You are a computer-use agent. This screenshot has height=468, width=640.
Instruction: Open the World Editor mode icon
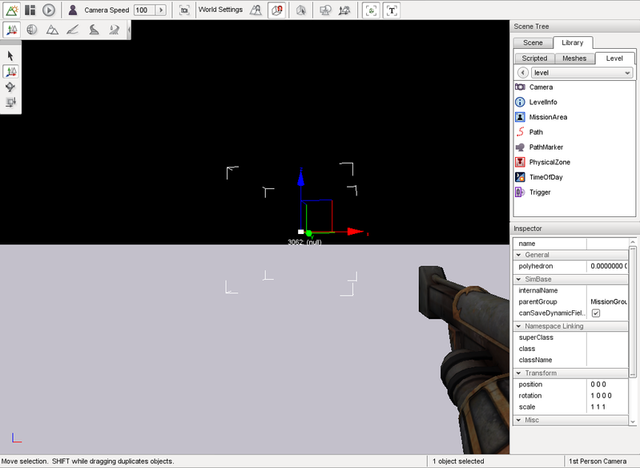(10, 9)
